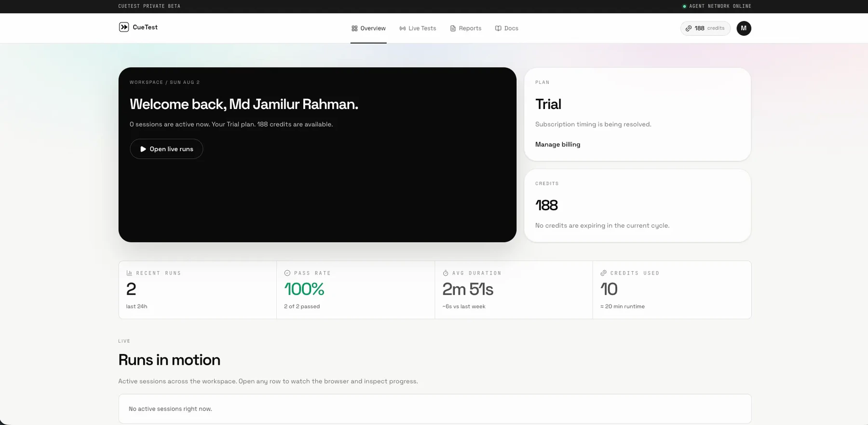This screenshot has height=425, width=868.
Task: Click the LIVE section label
Action: pos(124,341)
